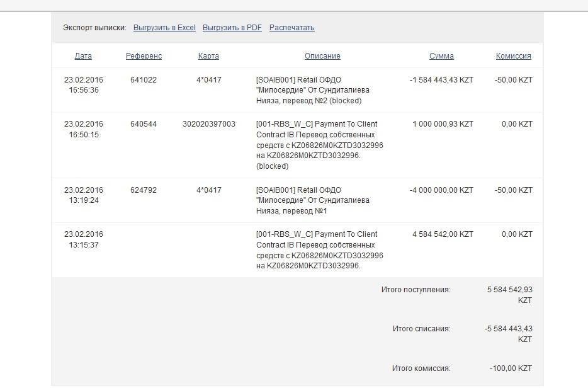Image resolution: width=588 pixels, height=388 pixels.
Task: Select reference number 641022
Action: click(x=144, y=80)
